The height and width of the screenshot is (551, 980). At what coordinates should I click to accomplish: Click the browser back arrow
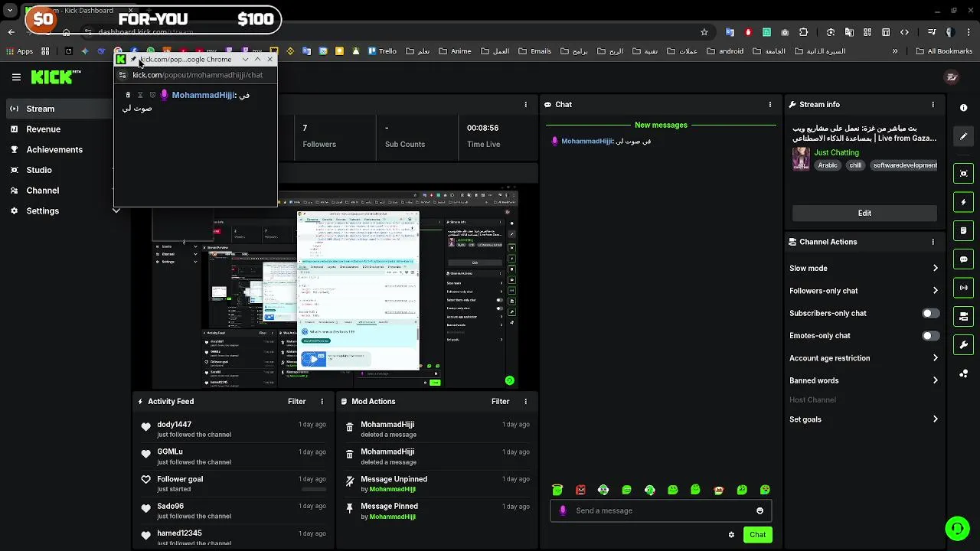coord(11,32)
